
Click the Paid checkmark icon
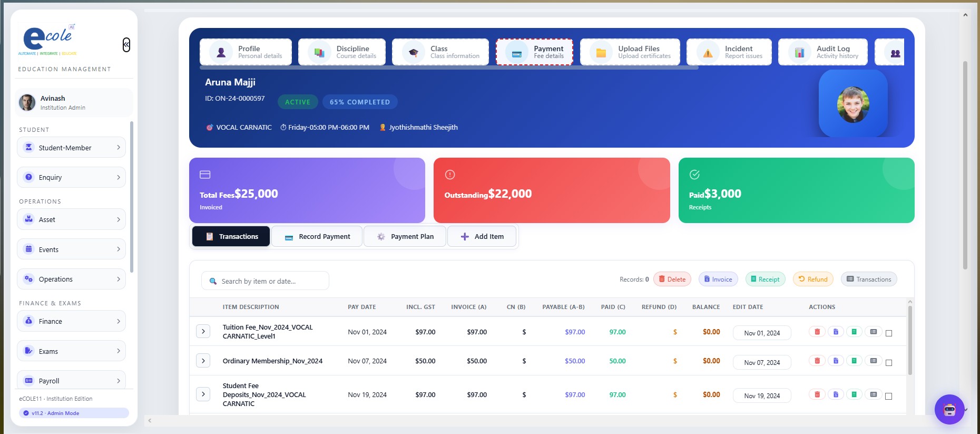coord(694,175)
